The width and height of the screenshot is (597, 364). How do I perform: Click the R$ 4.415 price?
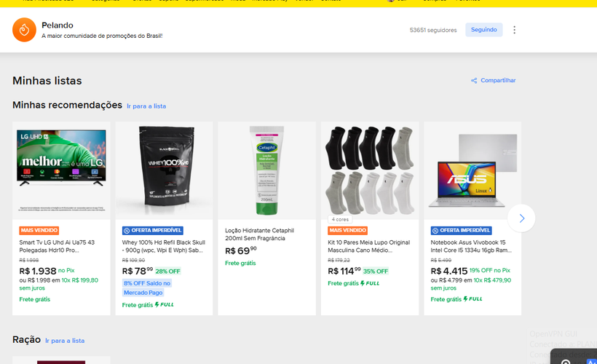[449, 271]
